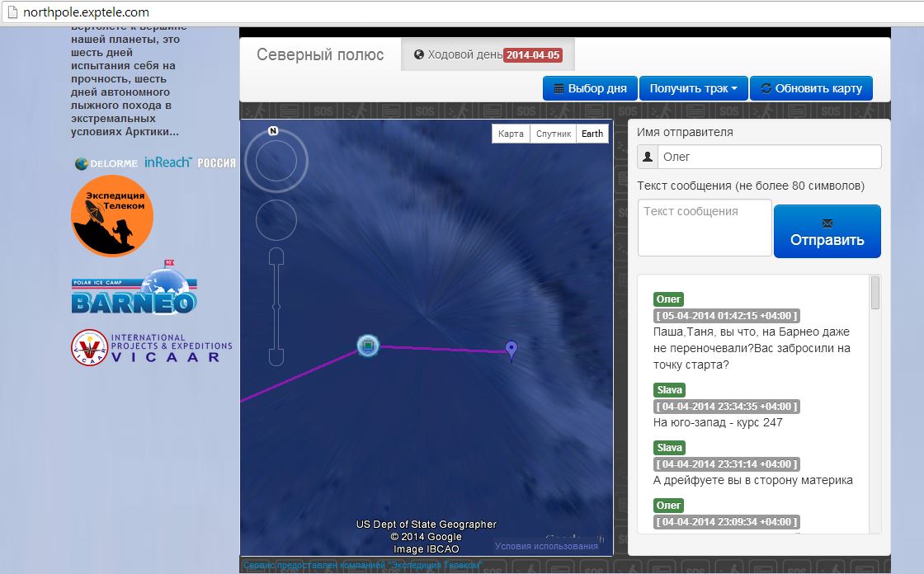Click the upper look-around navigation ring

click(276, 162)
